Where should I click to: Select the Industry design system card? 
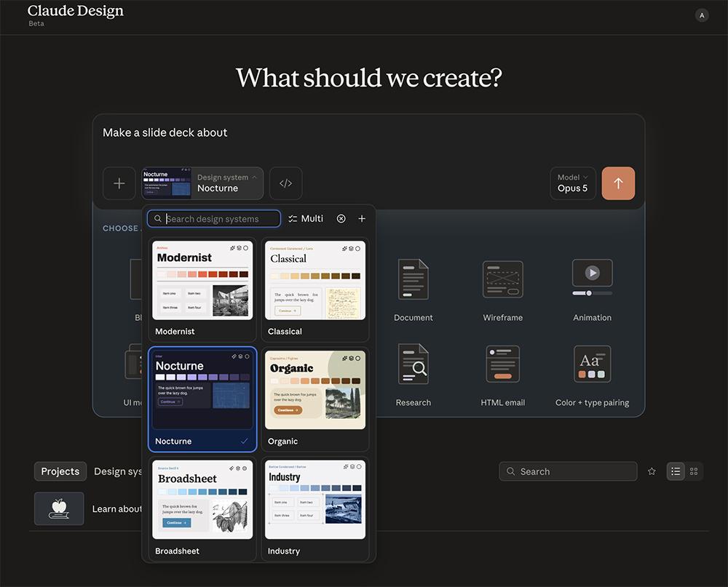[314, 508]
